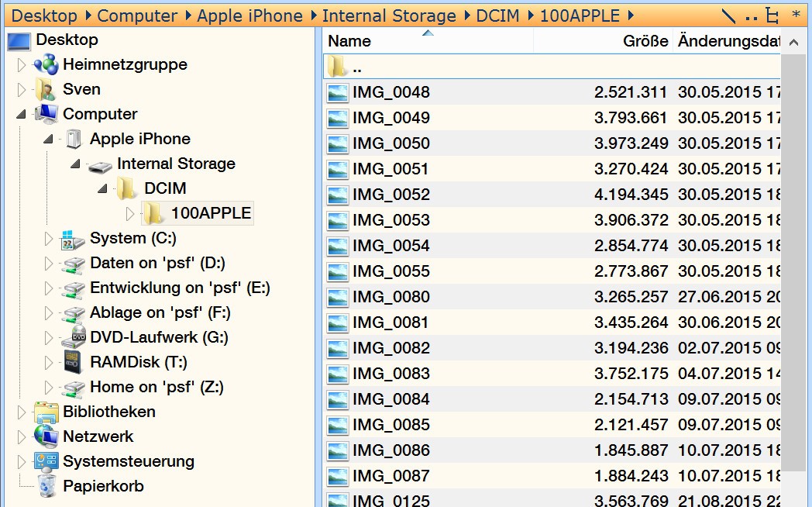This screenshot has height=507, width=812.
Task: Click the DVD-Laufwerk (G:) drive icon
Action: click(x=74, y=337)
